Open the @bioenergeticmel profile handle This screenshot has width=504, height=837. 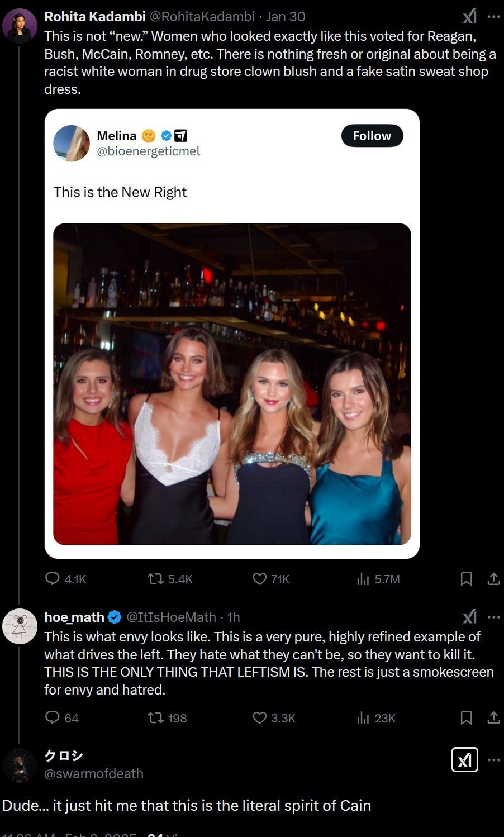[148, 151]
